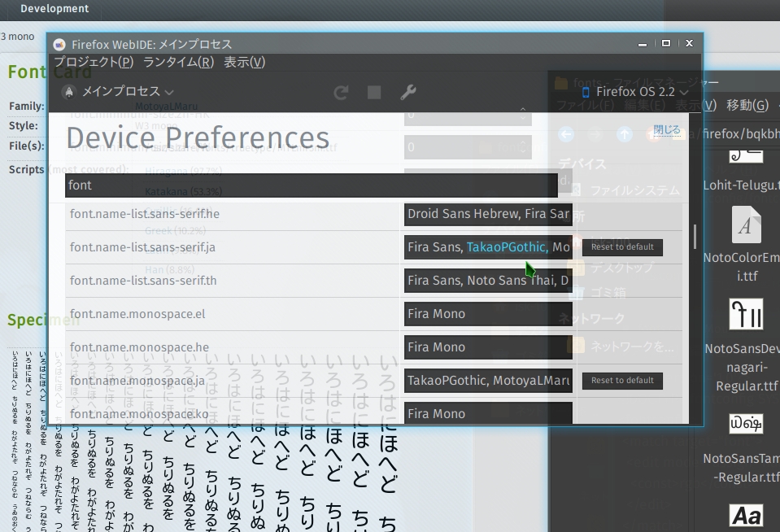Image resolution: width=780 pixels, height=532 pixels.
Task: Edit the font.name-list.sans-serif.ja value field
Action: [x=488, y=247]
